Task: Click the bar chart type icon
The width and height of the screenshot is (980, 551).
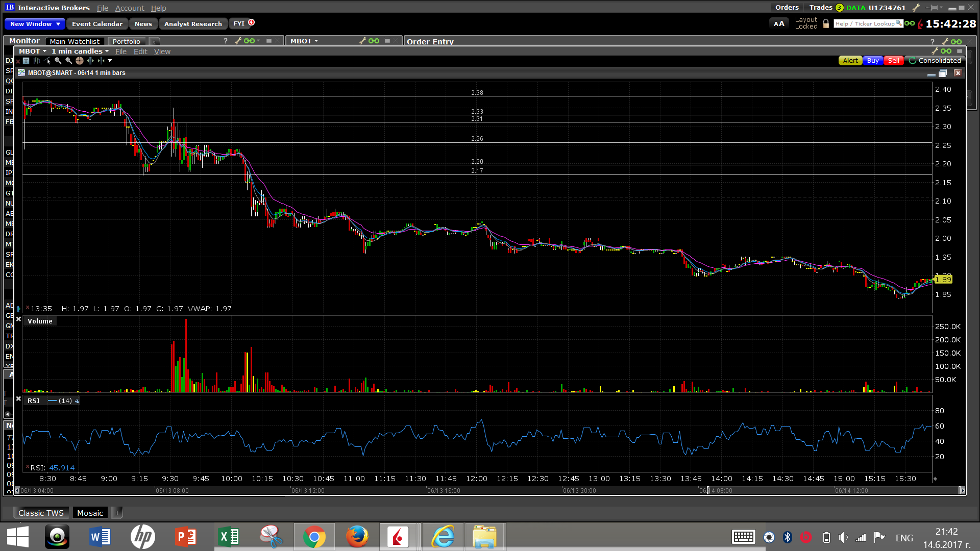Action: pos(36,61)
